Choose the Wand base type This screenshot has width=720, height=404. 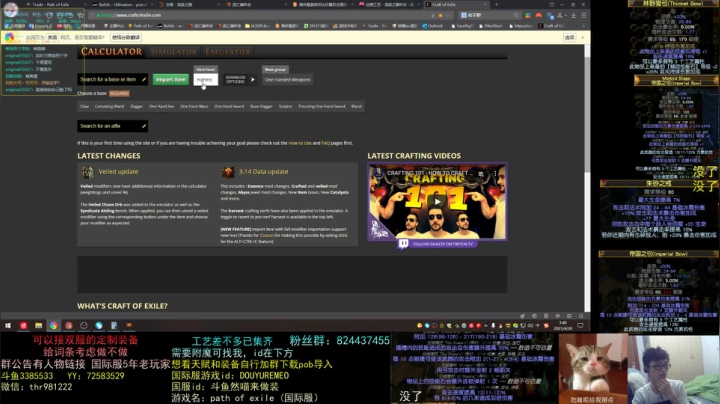click(356, 107)
